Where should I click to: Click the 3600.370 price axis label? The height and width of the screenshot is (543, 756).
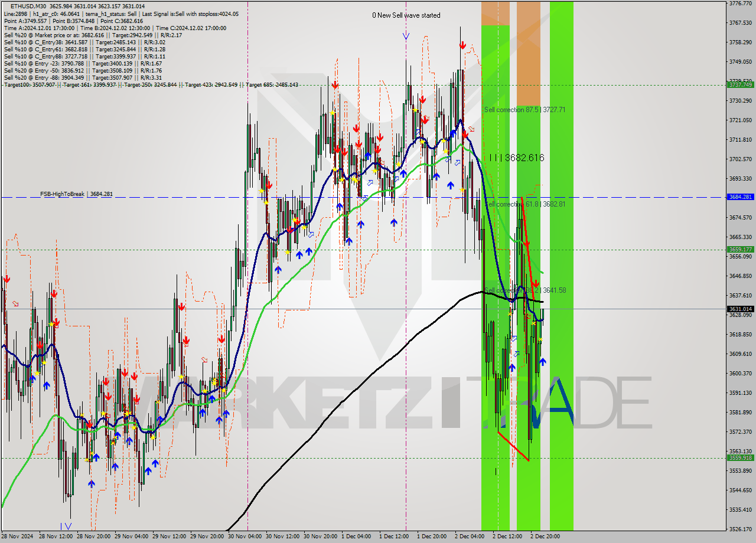click(740, 373)
